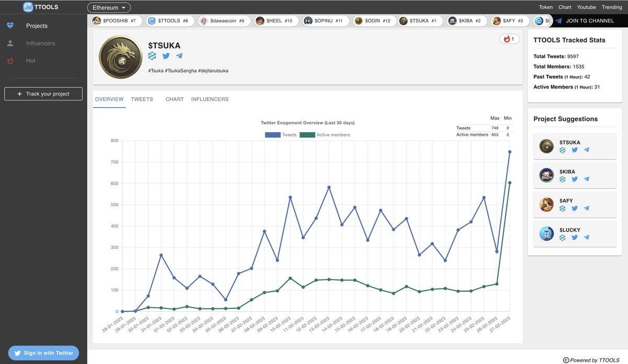Switch to the TWEETS tab
Image resolution: width=628 pixels, height=364 pixels.
142,99
